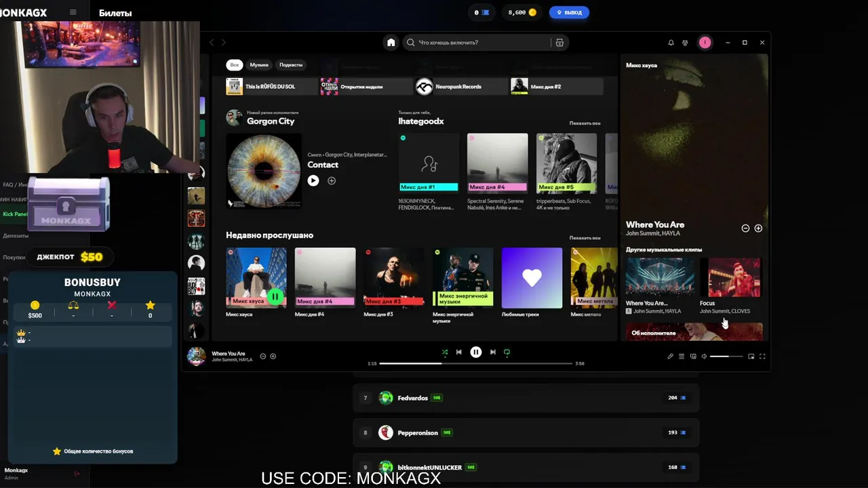Viewport: 868px width, 488px height.
Task: Click the logout icon next to Monkagx Admin
Action: pos(77,473)
